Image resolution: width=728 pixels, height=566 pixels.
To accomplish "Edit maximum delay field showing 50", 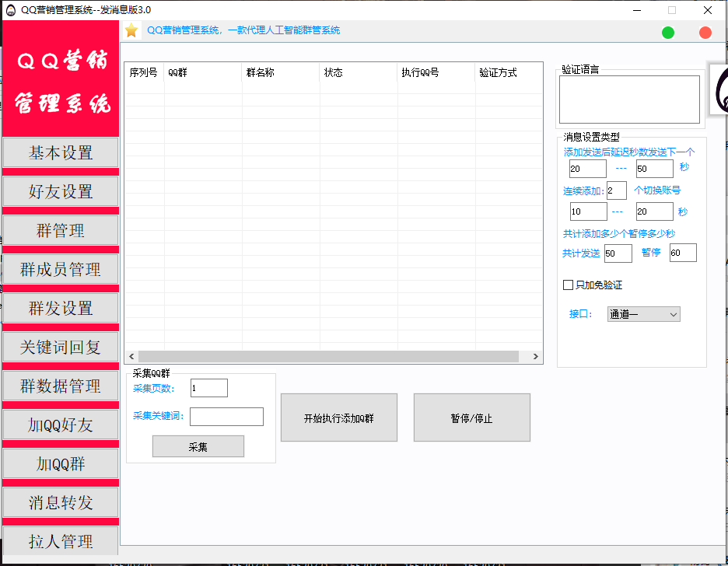I will (x=655, y=169).
